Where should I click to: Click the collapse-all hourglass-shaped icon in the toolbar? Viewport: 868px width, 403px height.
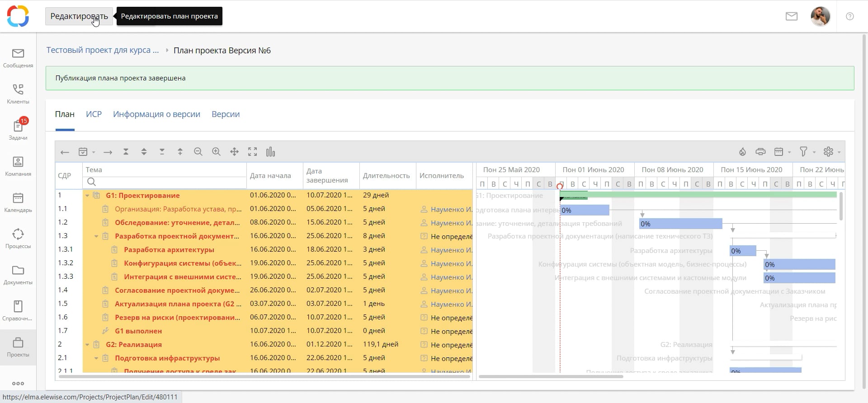pos(126,152)
